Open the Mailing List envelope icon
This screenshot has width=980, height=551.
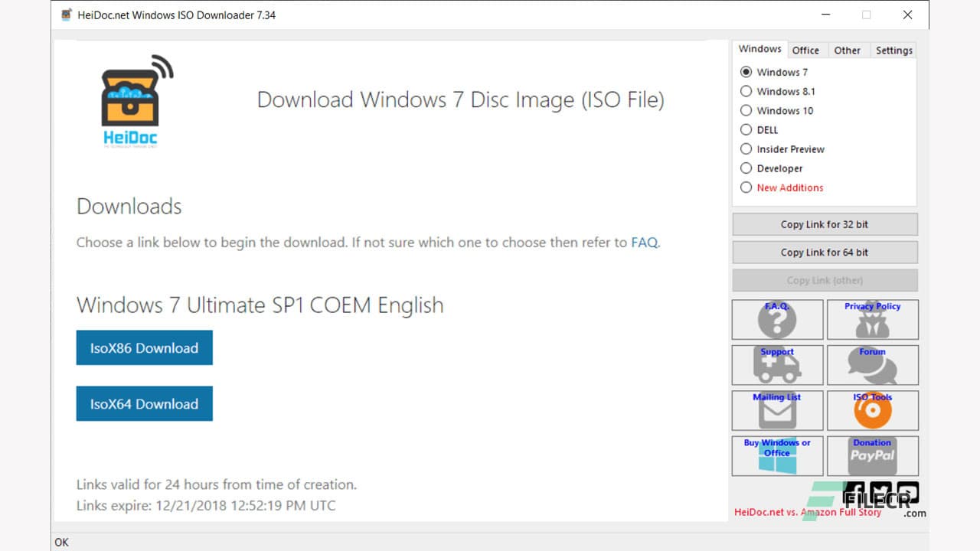pyautogui.click(x=777, y=410)
